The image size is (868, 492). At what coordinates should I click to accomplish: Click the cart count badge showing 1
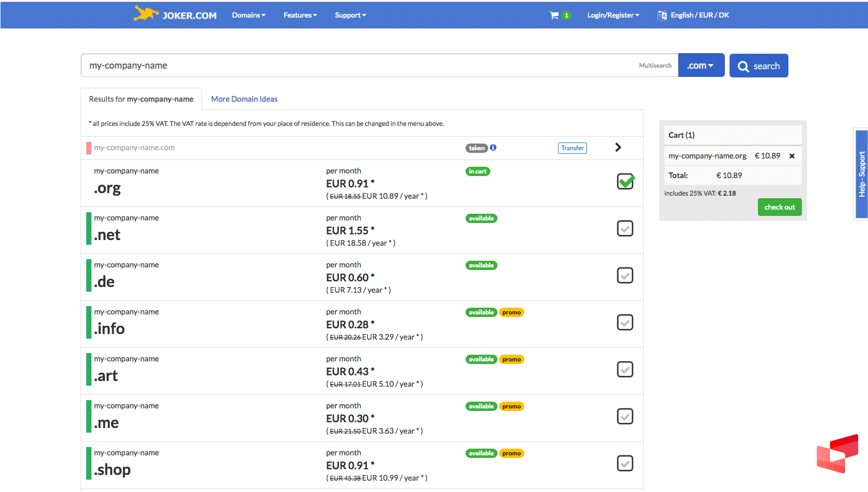[566, 15]
